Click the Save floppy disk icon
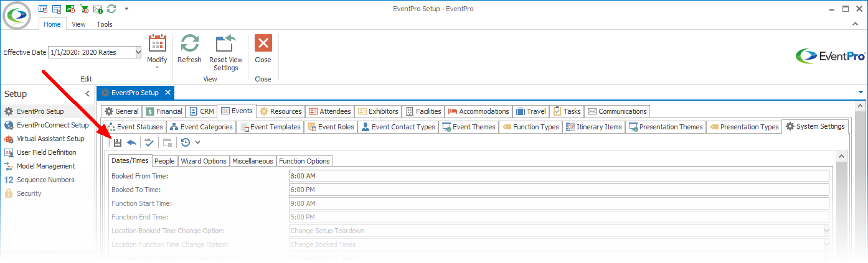The width and height of the screenshot is (868, 263). [117, 142]
